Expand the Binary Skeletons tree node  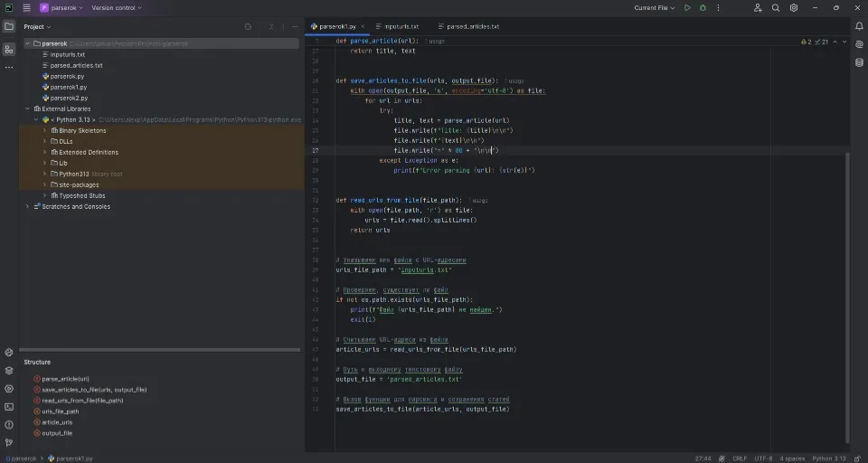coord(44,130)
